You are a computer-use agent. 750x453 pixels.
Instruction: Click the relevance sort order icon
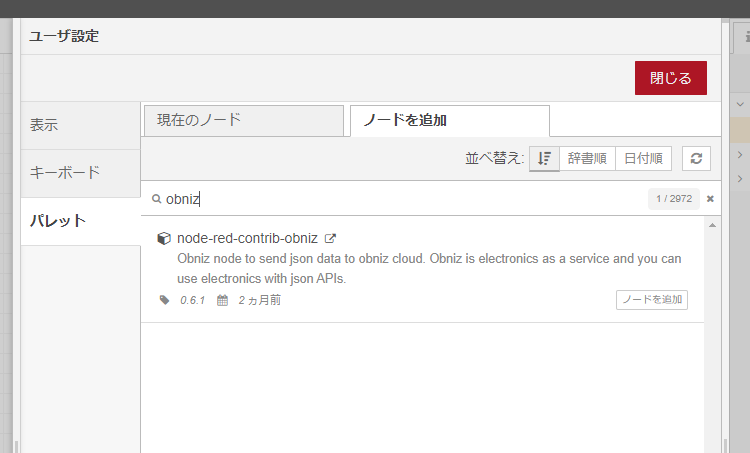[x=544, y=158]
